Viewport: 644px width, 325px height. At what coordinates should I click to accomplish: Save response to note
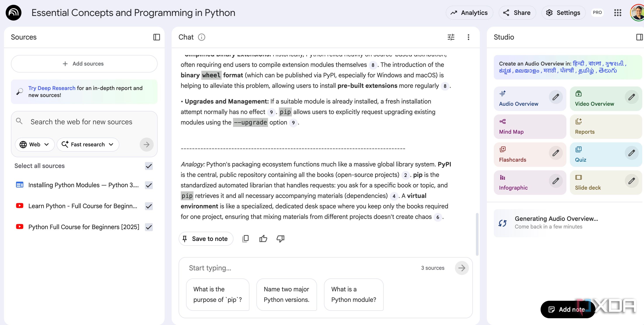click(x=206, y=239)
